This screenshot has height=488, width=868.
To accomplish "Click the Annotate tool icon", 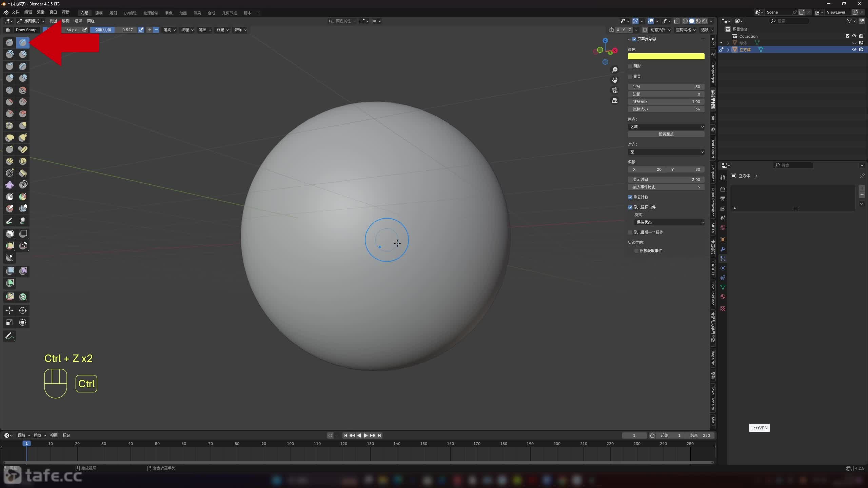I will point(9,336).
